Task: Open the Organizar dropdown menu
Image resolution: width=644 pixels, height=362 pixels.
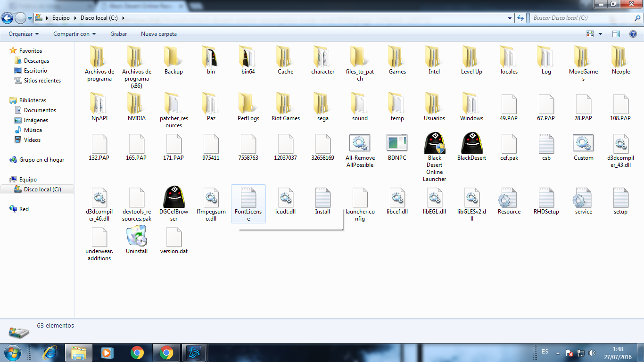Action: click(24, 34)
